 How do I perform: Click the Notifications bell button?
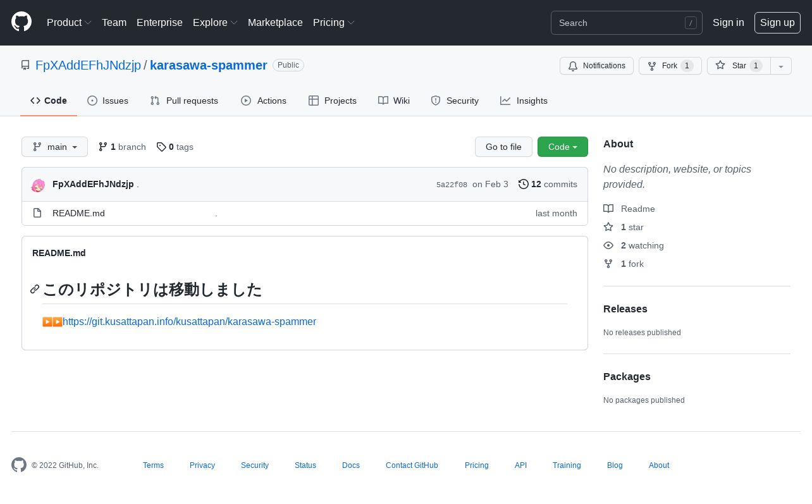tap(596, 66)
